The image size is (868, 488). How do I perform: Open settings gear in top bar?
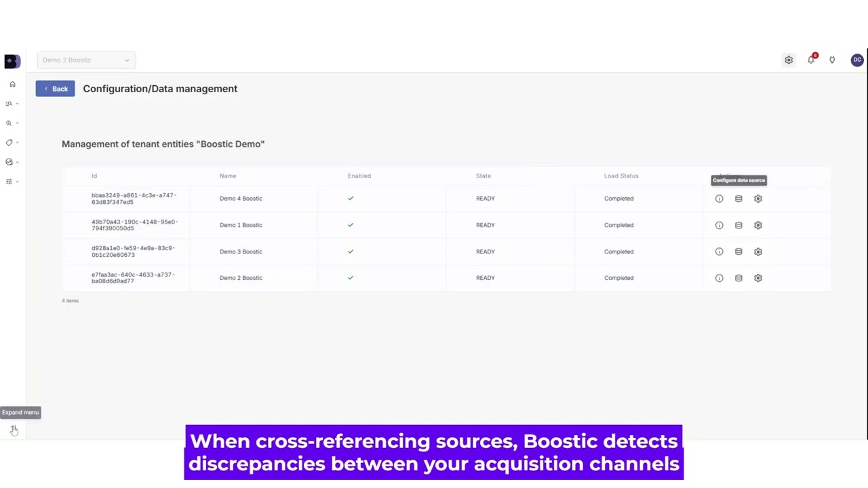click(x=789, y=60)
